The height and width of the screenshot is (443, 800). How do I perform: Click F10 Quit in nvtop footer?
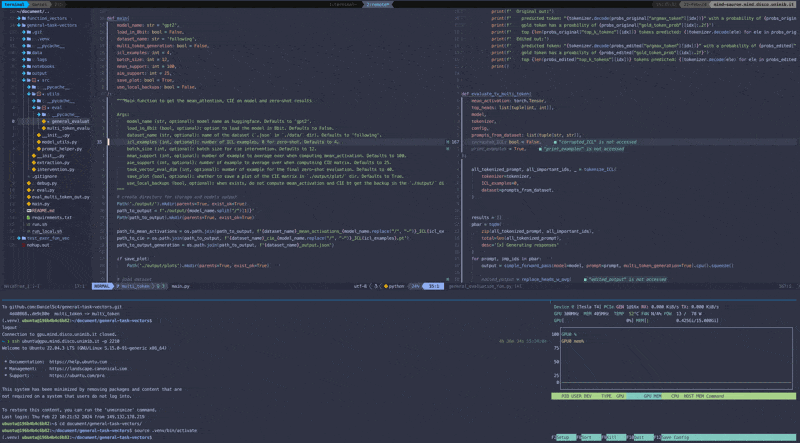point(641,437)
